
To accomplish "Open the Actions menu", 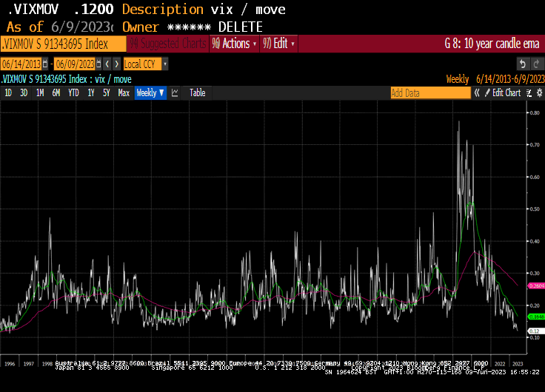I will [x=235, y=44].
